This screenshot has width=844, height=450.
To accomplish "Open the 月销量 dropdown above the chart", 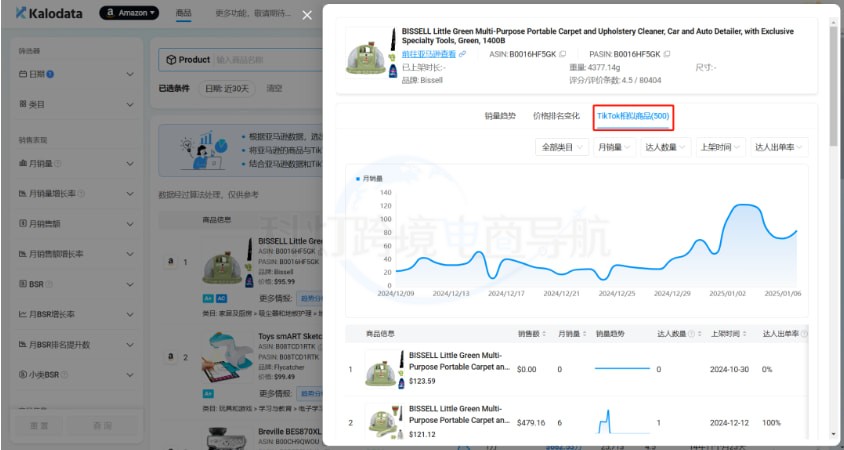I will [x=614, y=147].
